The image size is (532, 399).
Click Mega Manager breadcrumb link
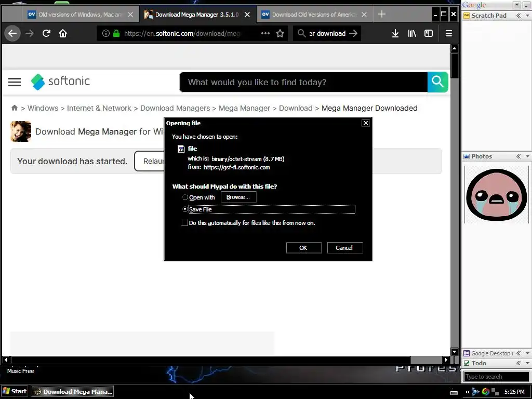click(244, 108)
